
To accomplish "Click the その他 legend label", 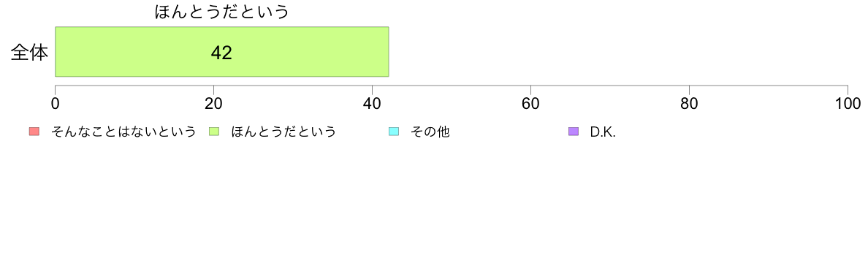I will [429, 132].
